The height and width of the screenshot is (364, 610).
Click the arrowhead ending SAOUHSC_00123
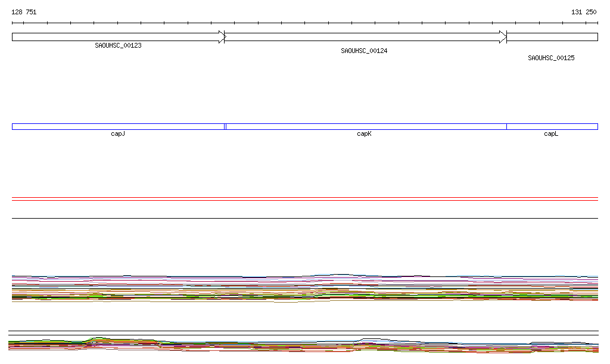tap(222, 37)
